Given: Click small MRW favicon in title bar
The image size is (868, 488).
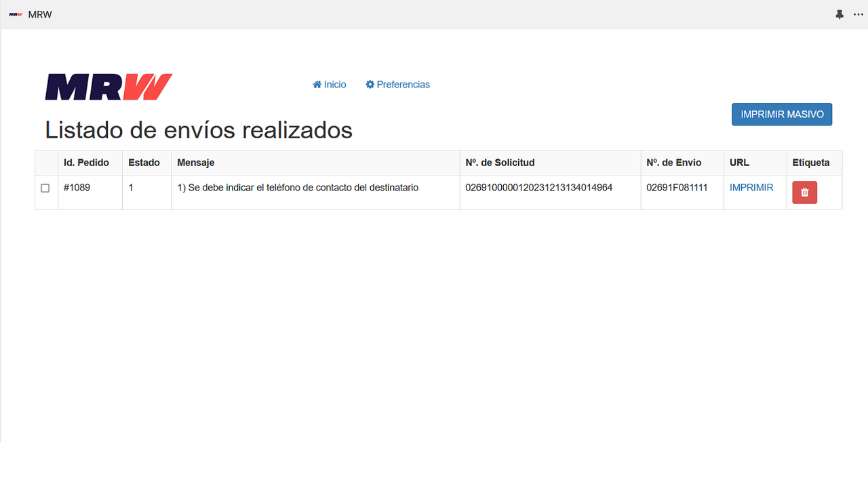Looking at the screenshot, I should (16, 14).
